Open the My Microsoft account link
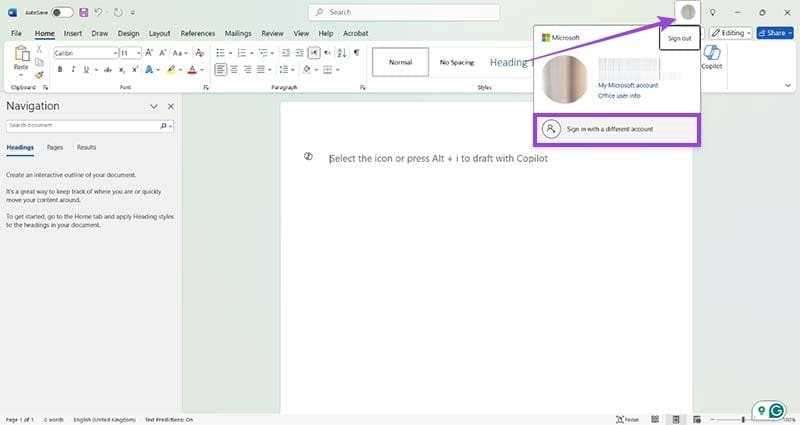Viewport: 800px width, 425px height. (x=628, y=85)
